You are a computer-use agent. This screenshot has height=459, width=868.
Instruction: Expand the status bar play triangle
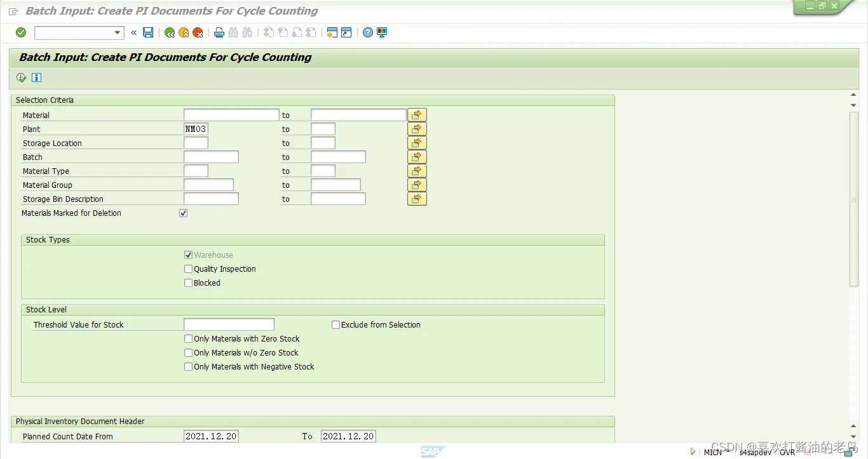pos(693,452)
